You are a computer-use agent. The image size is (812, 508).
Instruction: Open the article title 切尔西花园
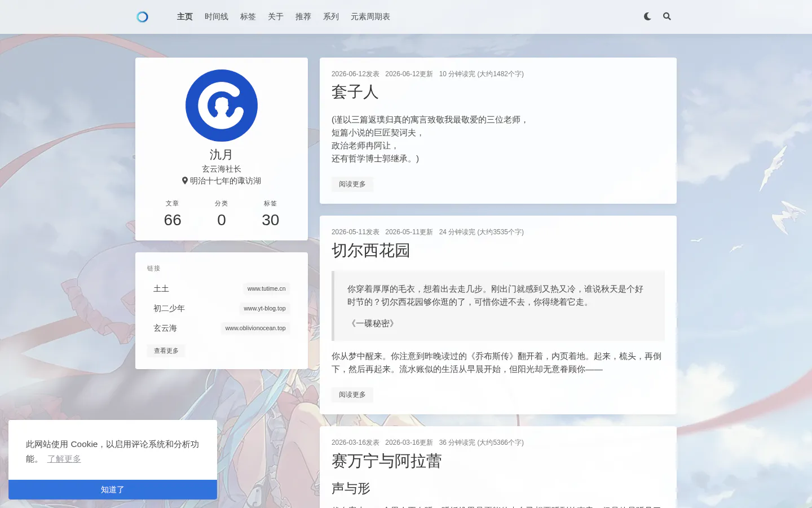pyautogui.click(x=371, y=251)
